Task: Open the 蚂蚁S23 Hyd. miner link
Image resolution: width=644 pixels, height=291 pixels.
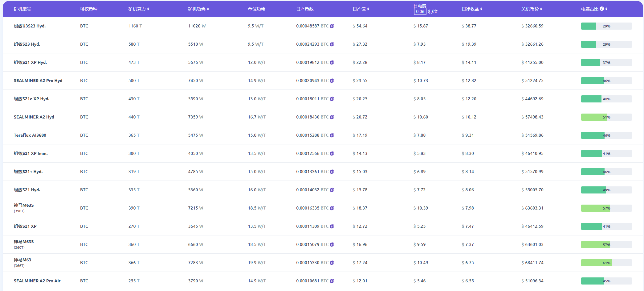Action: [27, 44]
